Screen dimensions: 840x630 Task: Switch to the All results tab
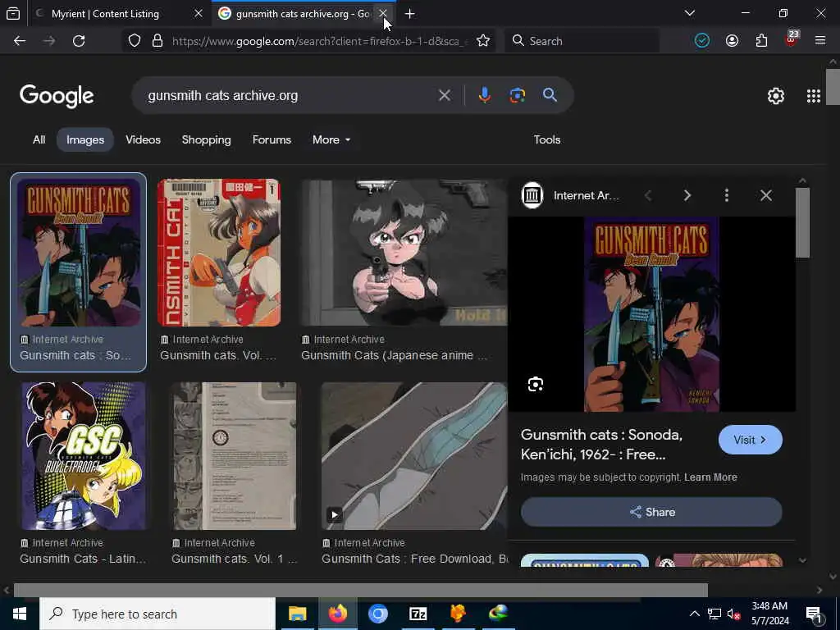pyautogui.click(x=39, y=139)
